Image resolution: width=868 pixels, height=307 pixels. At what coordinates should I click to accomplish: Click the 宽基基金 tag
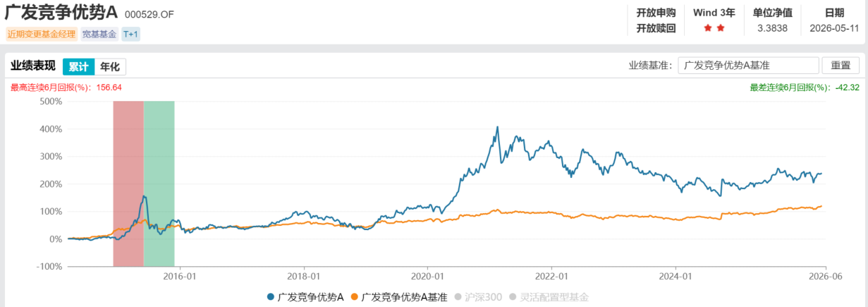99,33
